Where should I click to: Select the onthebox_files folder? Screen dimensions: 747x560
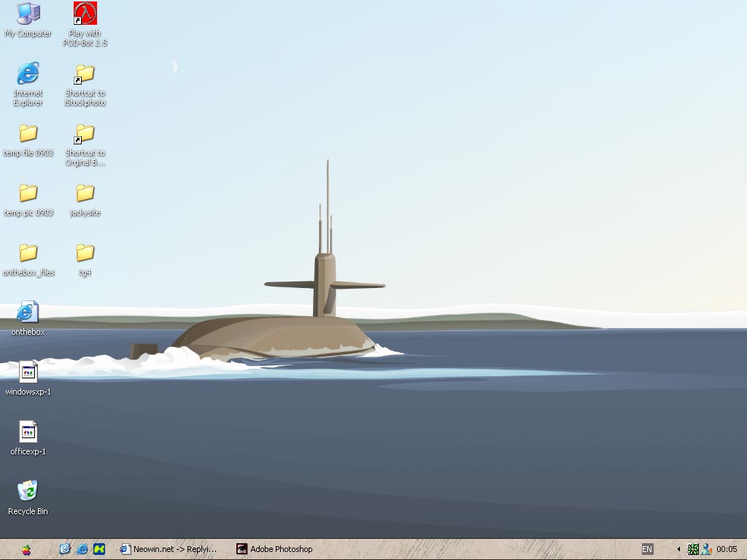pyautogui.click(x=28, y=253)
